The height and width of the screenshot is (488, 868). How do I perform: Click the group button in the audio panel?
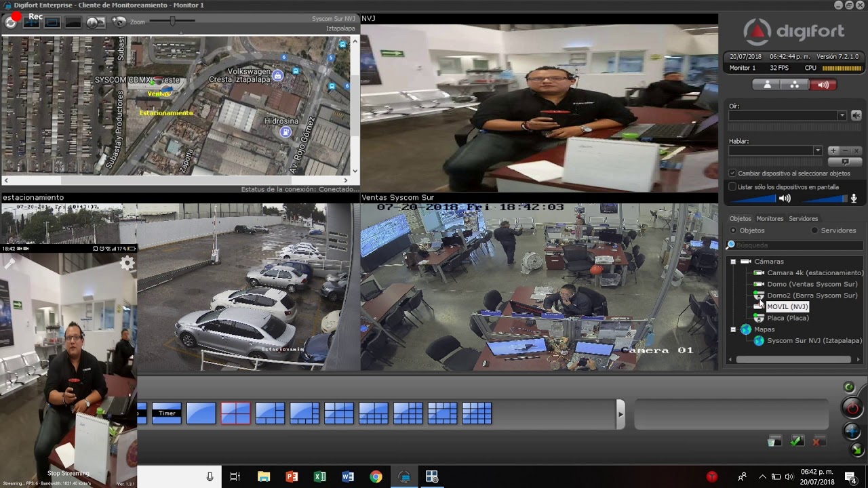(x=794, y=85)
